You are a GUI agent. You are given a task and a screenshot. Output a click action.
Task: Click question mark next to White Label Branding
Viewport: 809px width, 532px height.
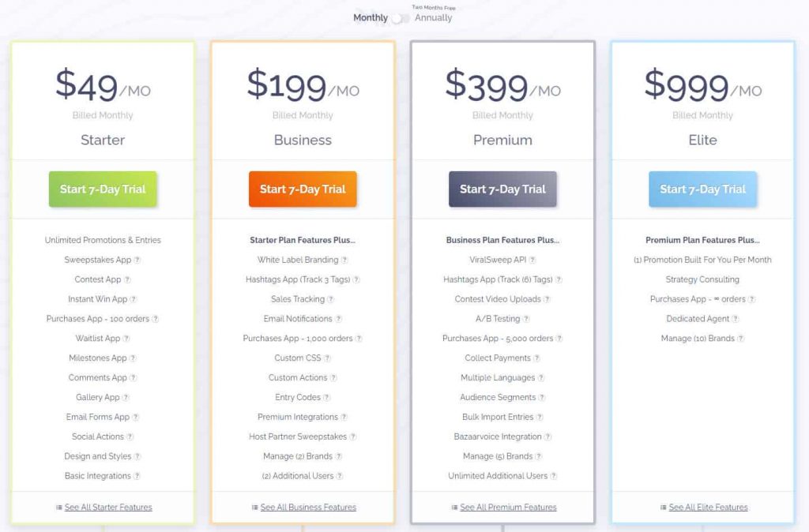point(344,260)
